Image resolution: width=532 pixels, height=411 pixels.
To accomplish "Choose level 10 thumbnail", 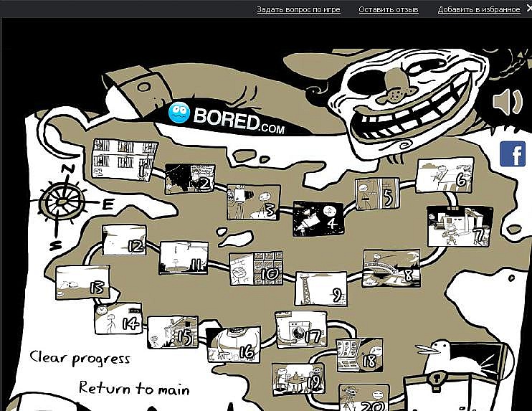I will (x=256, y=269).
